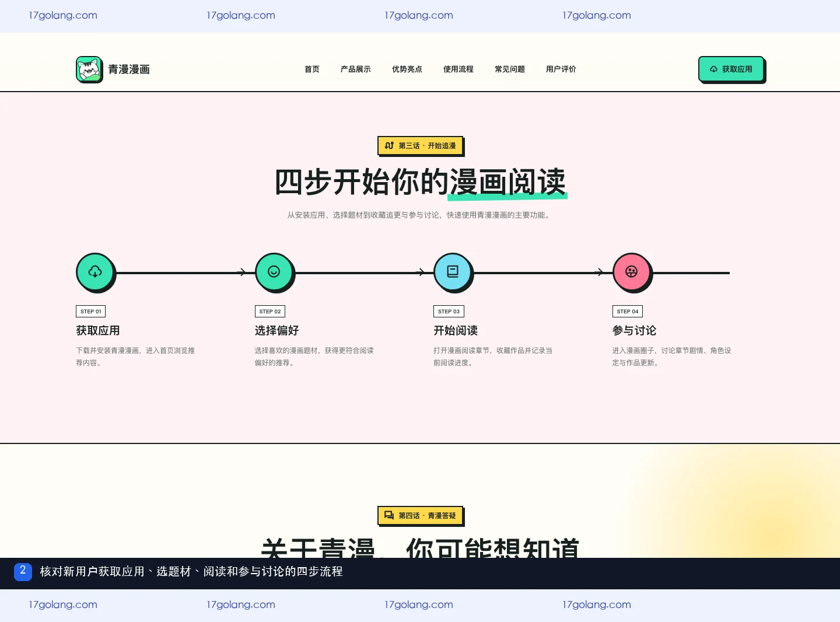Click the description starting 选择喜欢的漫画题材

(314, 357)
